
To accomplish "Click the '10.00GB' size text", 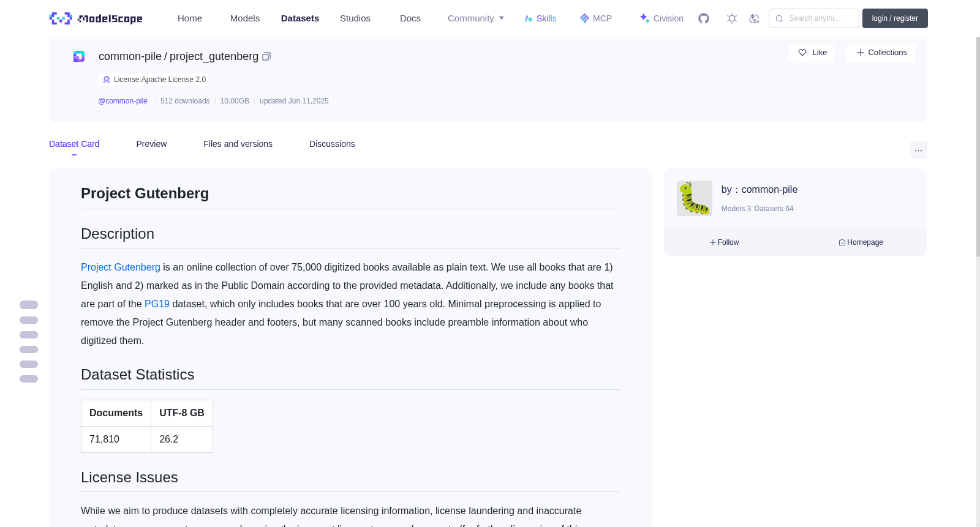I will click(235, 101).
